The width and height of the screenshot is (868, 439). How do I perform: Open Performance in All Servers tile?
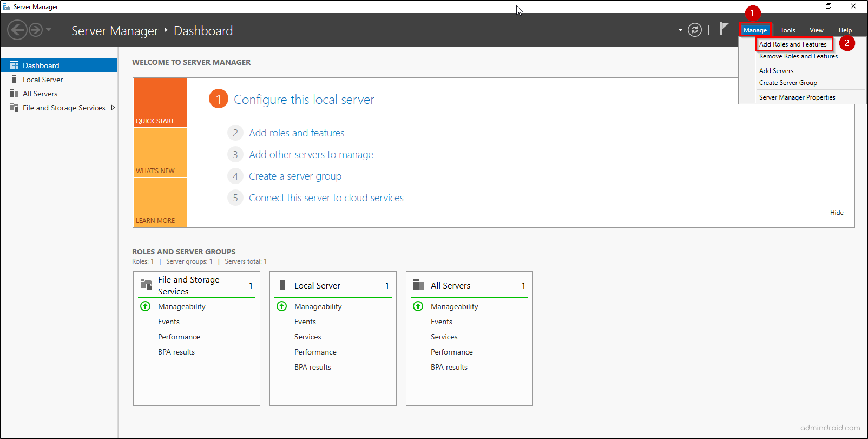point(452,352)
